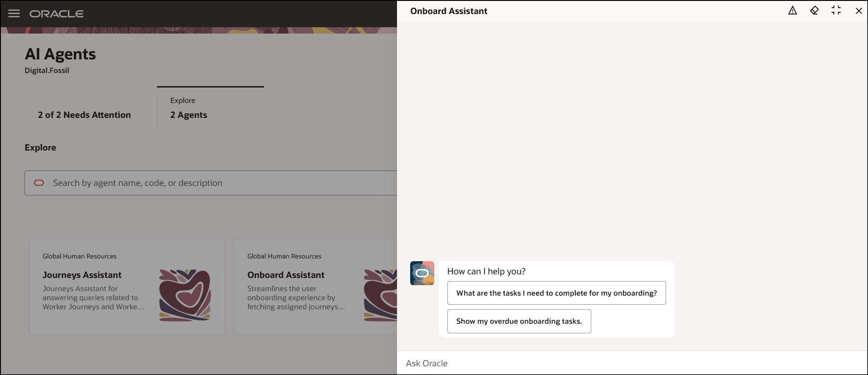The height and width of the screenshot is (375, 868).
Task: Select the Journeys Assistant artwork thumbnail
Action: pos(185,295)
